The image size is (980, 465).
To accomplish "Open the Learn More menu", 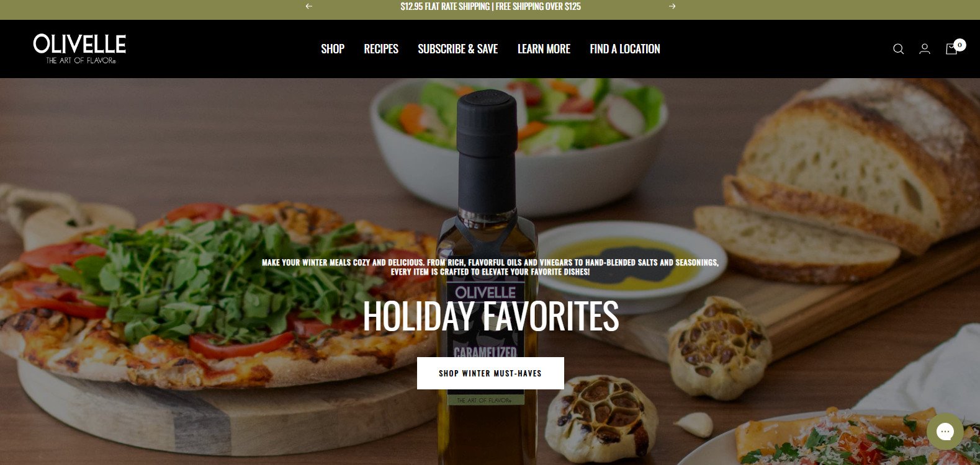I will pyautogui.click(x=544, y=49).
